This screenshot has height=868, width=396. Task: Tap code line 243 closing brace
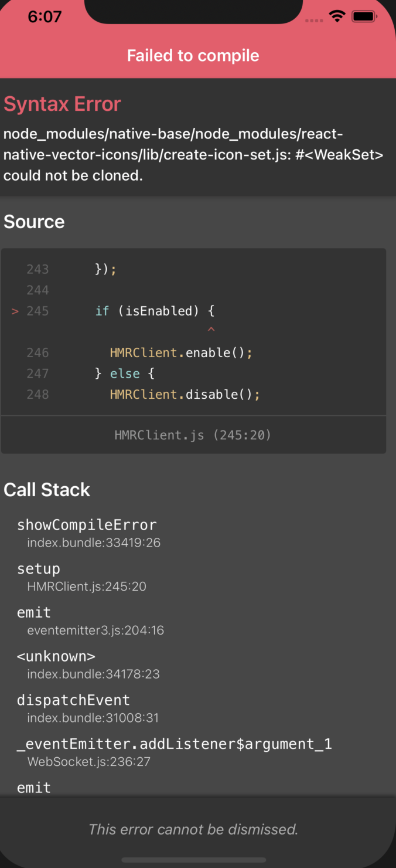point(106,269)
